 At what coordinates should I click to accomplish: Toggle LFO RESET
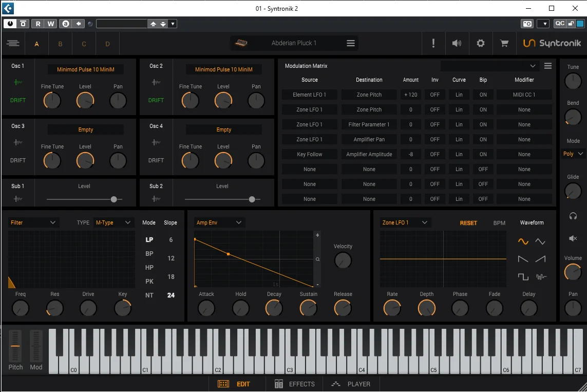click(468, 223)
